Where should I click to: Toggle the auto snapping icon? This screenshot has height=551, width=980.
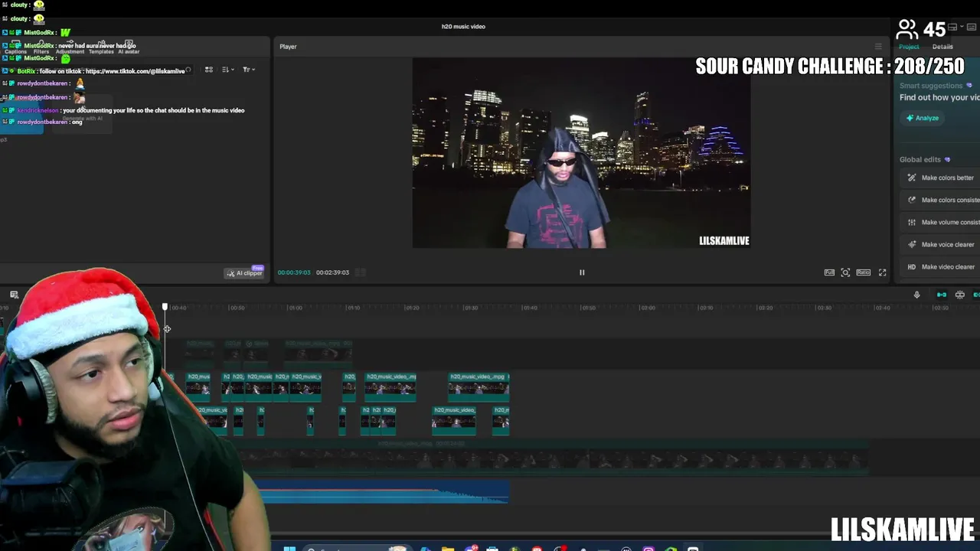click(x=959, y=295)
